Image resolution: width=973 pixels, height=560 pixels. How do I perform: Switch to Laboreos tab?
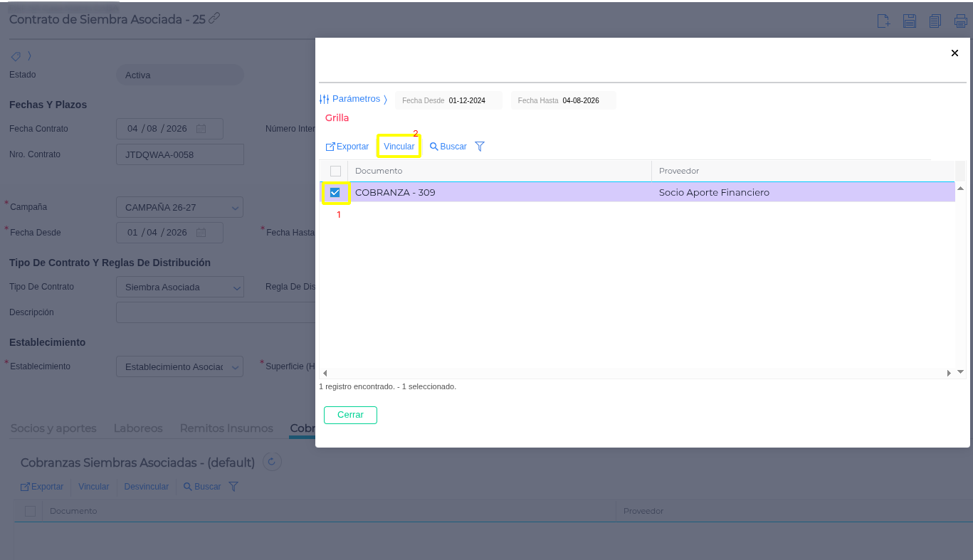point(138,428)
